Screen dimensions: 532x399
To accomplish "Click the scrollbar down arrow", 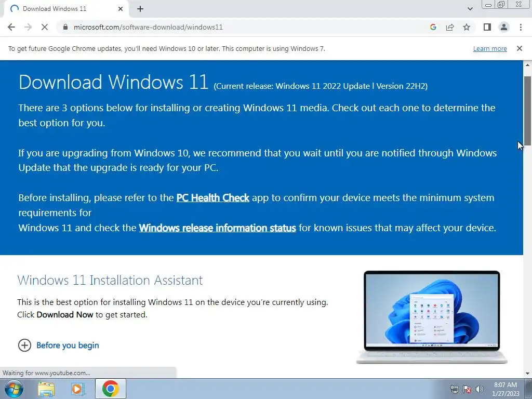I will (527, 374).
